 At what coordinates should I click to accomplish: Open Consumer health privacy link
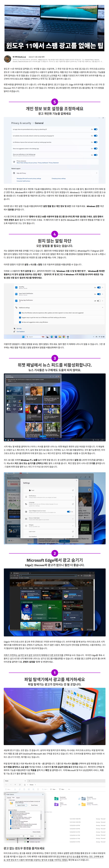click(x=23, y=181)
